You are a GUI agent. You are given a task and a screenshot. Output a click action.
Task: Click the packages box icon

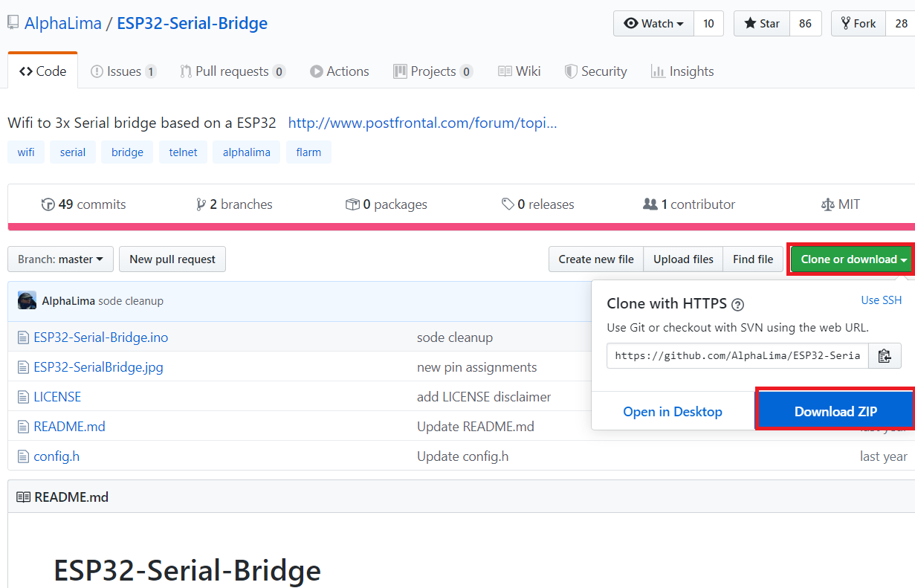[352, 204]
